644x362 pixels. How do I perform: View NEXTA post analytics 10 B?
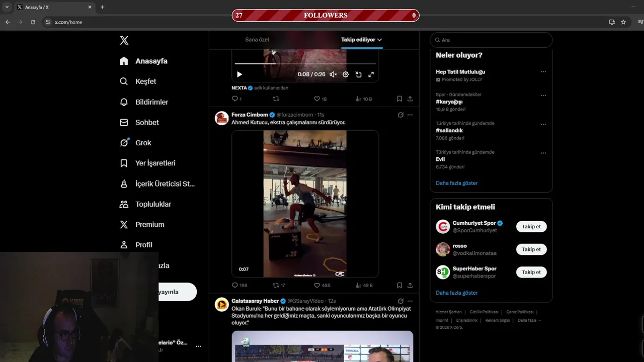[363, 99]
